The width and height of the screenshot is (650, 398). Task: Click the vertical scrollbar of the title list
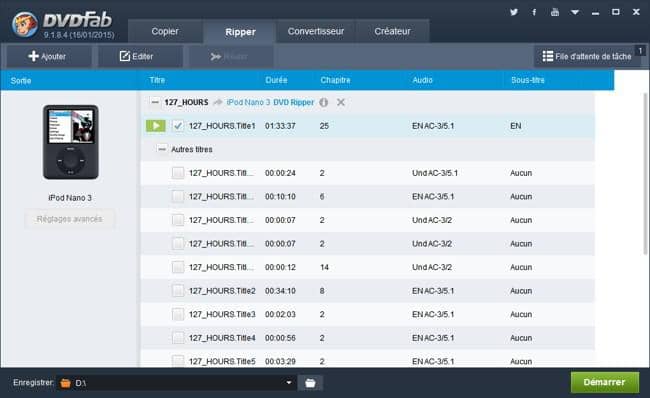[646, 174]
